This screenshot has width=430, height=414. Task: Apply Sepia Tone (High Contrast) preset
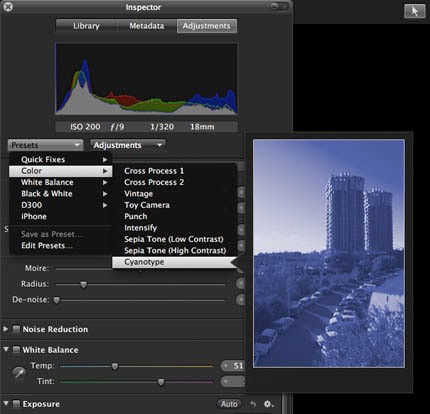[x=174, y=250]
